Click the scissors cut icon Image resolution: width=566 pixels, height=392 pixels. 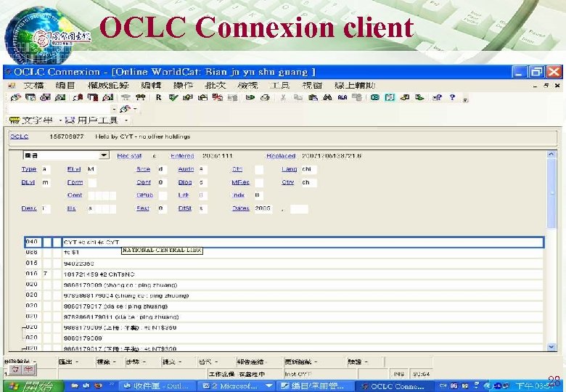[283, 97]
